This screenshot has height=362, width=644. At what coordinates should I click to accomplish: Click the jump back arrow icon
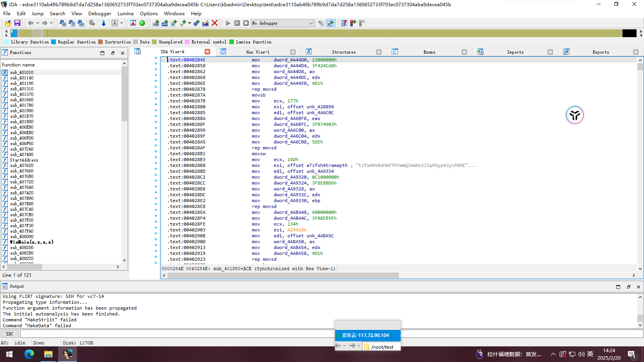coord(30,23)
